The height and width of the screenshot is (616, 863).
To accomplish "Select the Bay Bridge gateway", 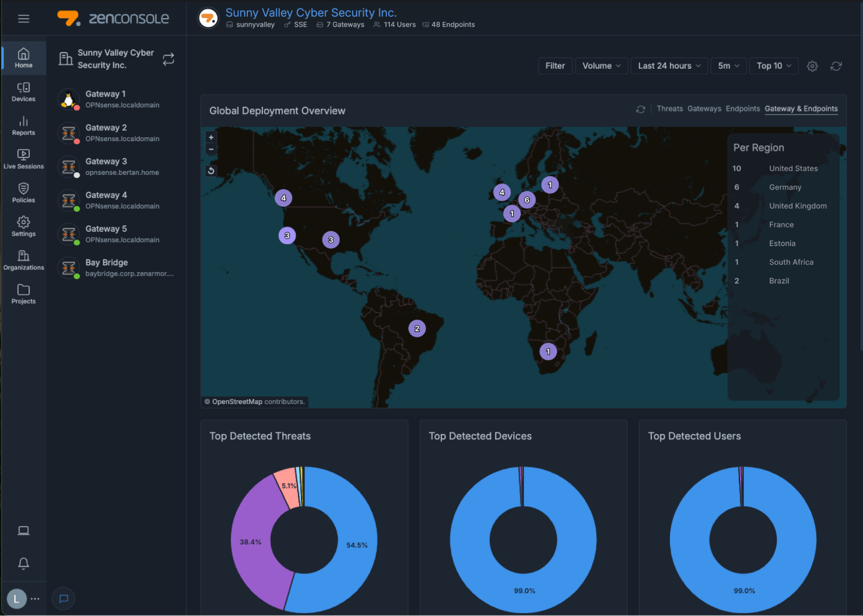I will 117,268.
